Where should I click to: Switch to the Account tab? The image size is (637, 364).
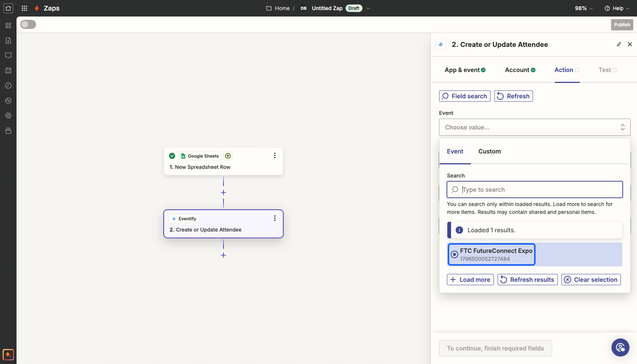(x=520, y=70)
